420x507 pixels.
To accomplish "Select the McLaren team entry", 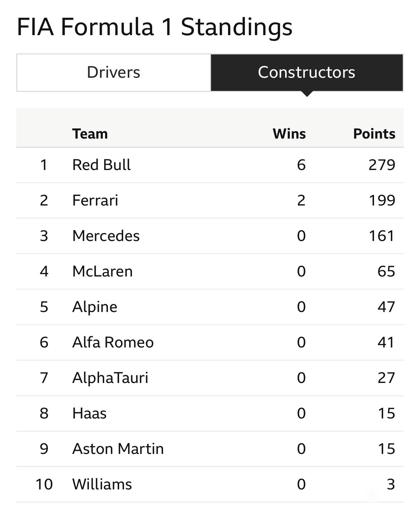I will pyautogui.click(x=210, y=271).
